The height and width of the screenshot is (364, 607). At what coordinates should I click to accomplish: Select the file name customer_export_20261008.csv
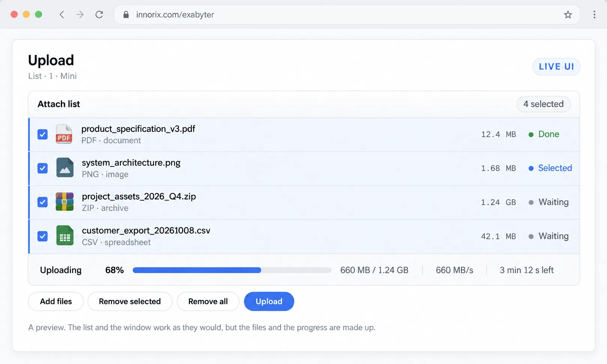click(x=146, y=231)
